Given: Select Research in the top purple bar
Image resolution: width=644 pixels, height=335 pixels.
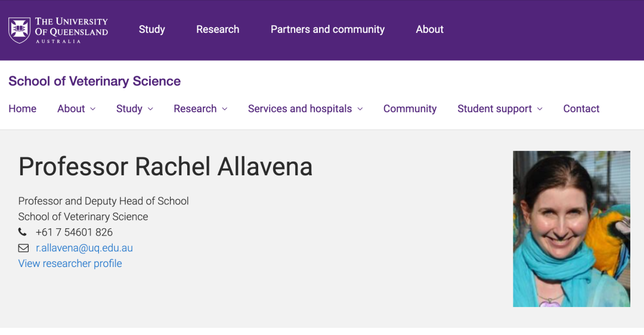Looking at the screenshot, I should click(x=218, y=30).
